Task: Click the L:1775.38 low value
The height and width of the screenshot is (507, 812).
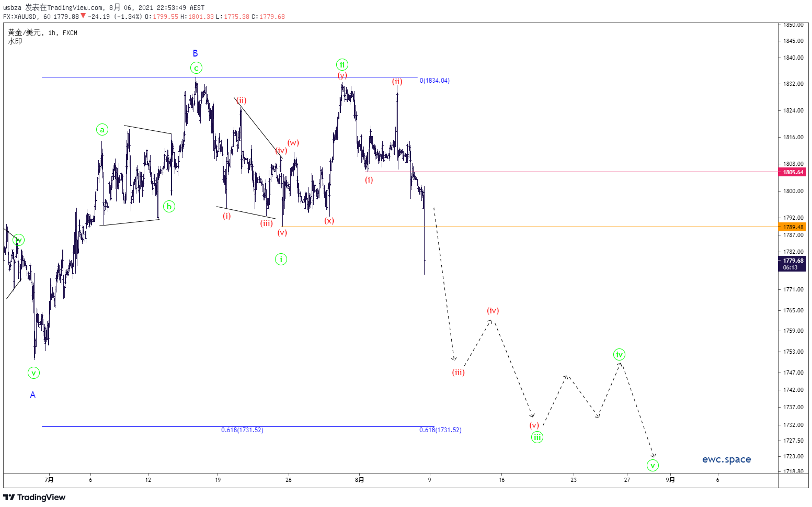Action: 233,17
